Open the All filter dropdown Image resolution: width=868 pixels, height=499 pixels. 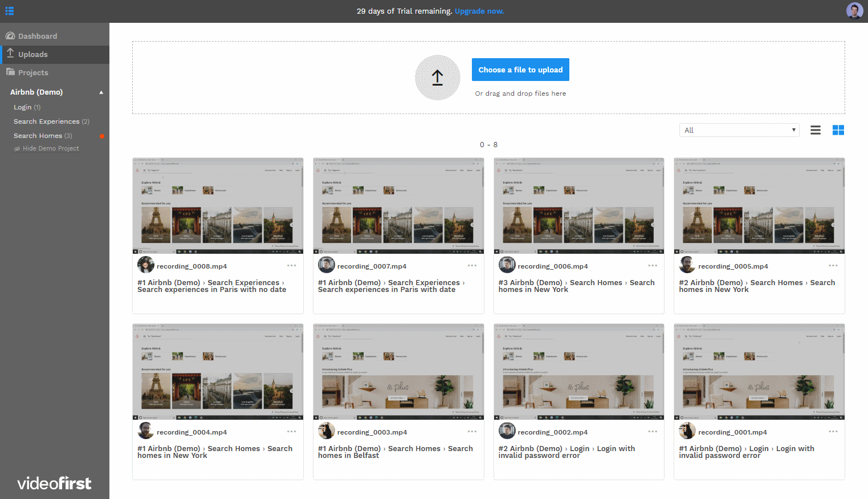tap(739, 130)
